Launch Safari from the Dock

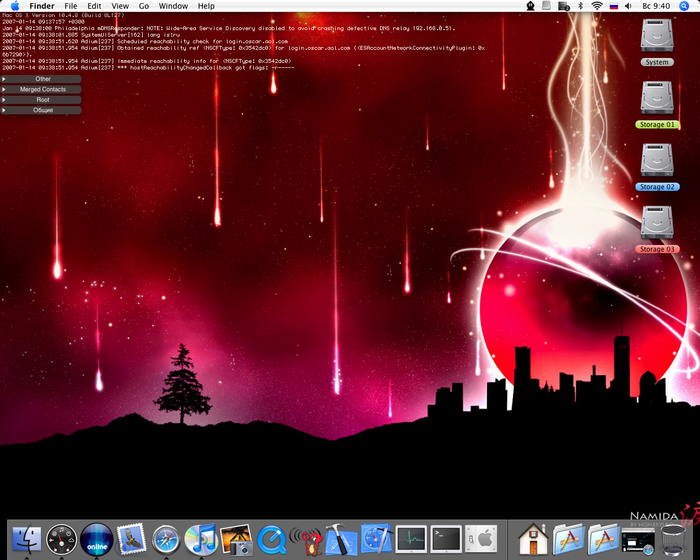pos(166,540)
